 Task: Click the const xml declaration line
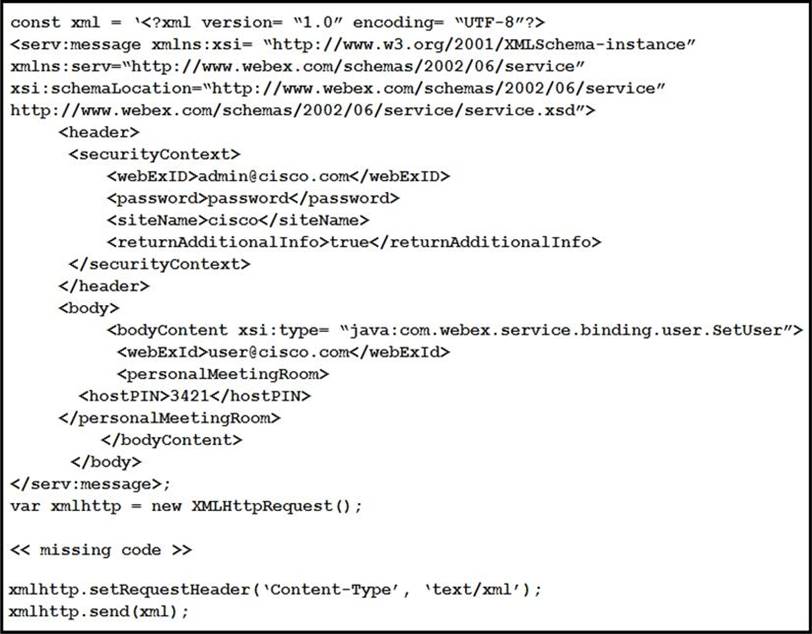(277, 23)
